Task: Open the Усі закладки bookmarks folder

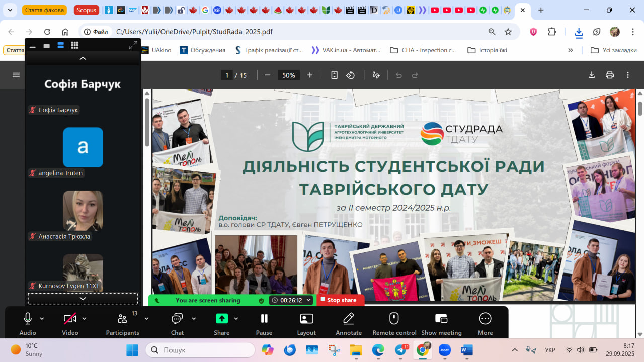Action: [x=613, y=50]
